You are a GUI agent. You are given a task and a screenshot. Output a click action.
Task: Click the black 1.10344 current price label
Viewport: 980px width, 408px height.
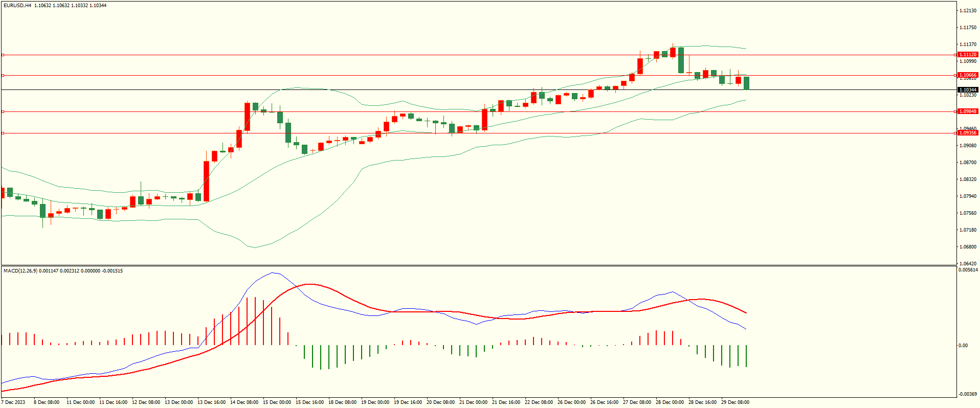tap(967, 90)
